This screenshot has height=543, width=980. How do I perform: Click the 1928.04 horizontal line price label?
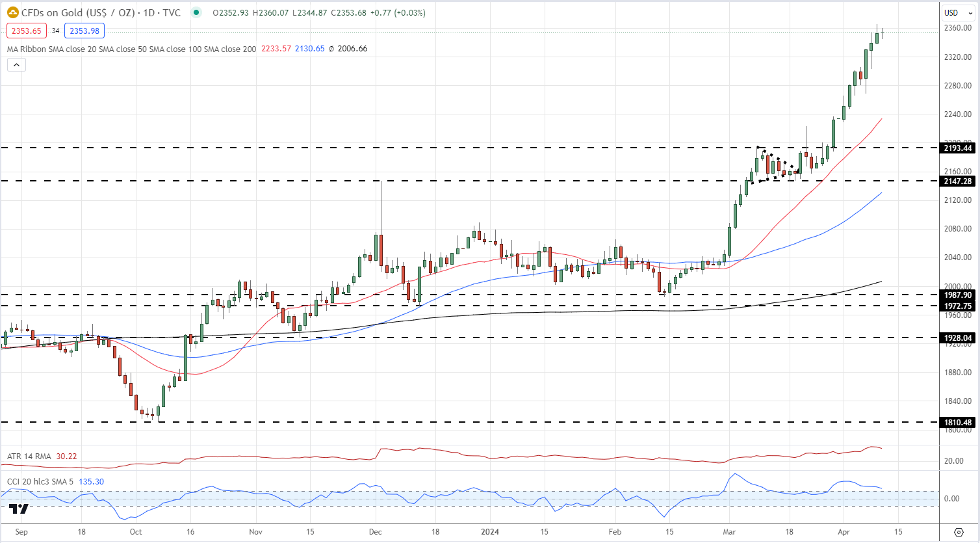tap(958, 338)
